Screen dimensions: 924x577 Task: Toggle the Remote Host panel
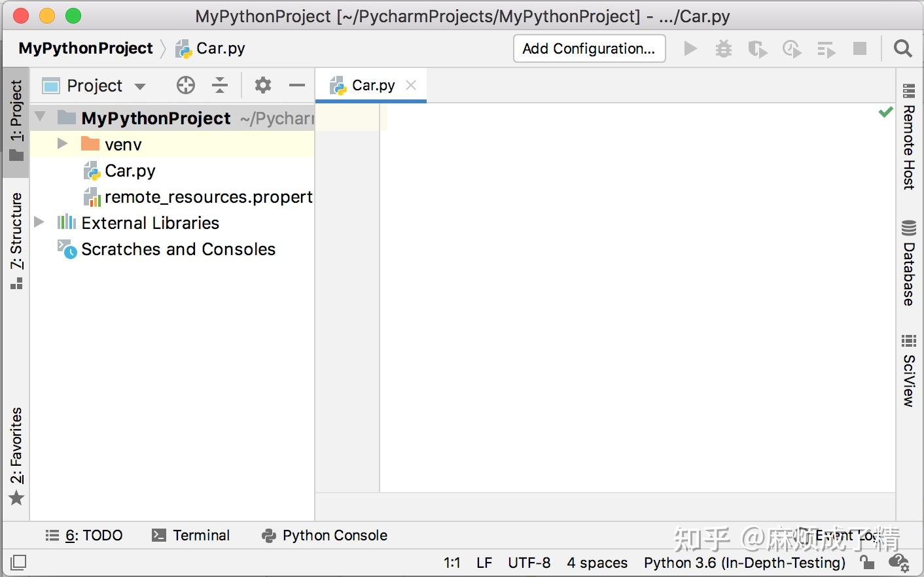908,141
